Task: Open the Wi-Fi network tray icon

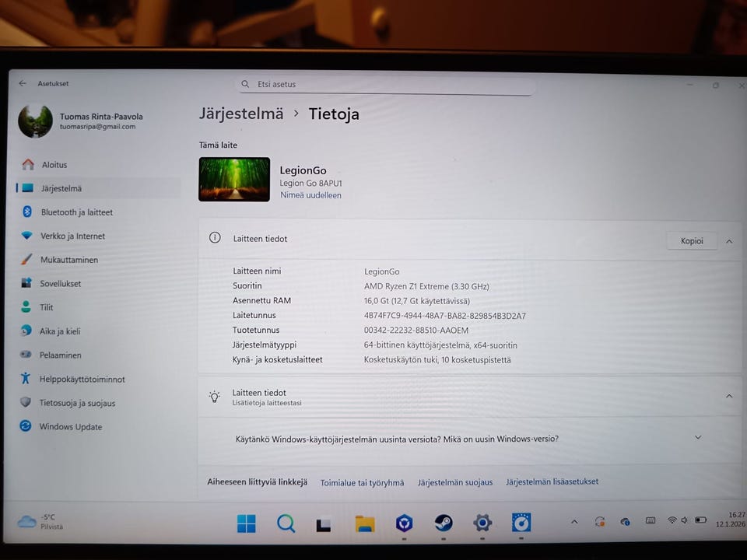Action: (672, 520)
